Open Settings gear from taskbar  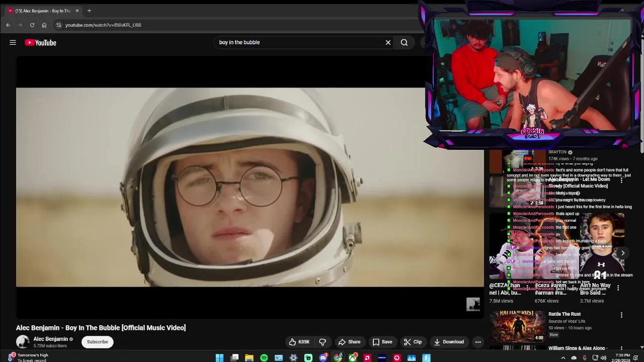coord(293,358)
